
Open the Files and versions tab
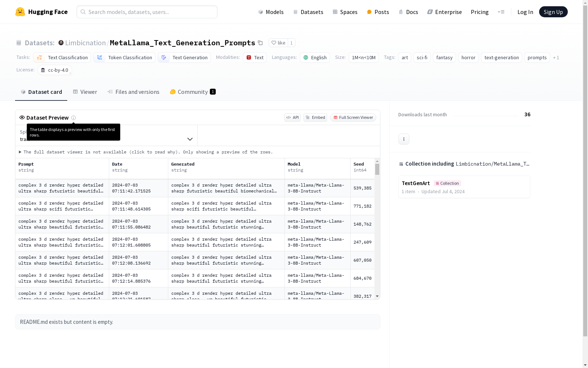pos(133,92)
